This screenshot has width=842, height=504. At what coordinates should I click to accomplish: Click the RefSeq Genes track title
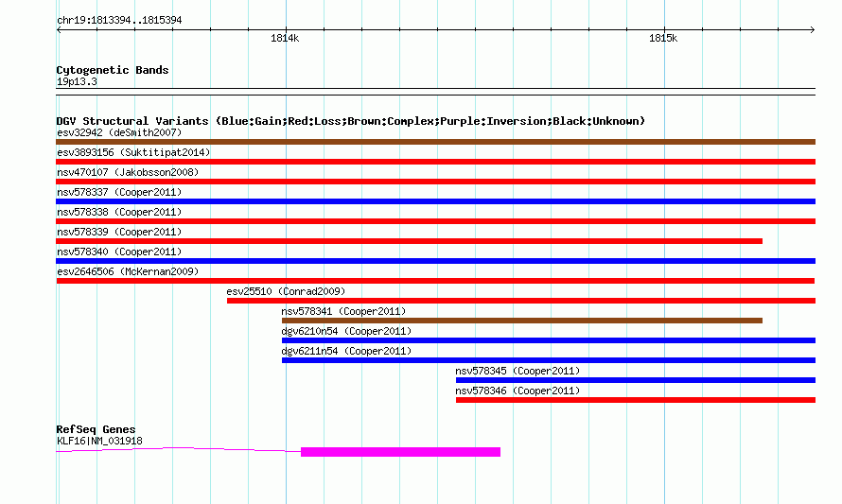[x=96, y=429]
